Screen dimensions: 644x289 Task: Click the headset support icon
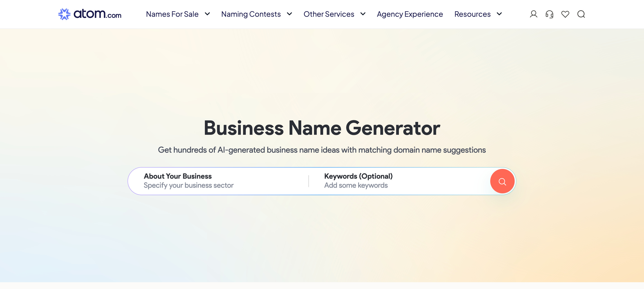pyautogui.click(x=549, y=14)
